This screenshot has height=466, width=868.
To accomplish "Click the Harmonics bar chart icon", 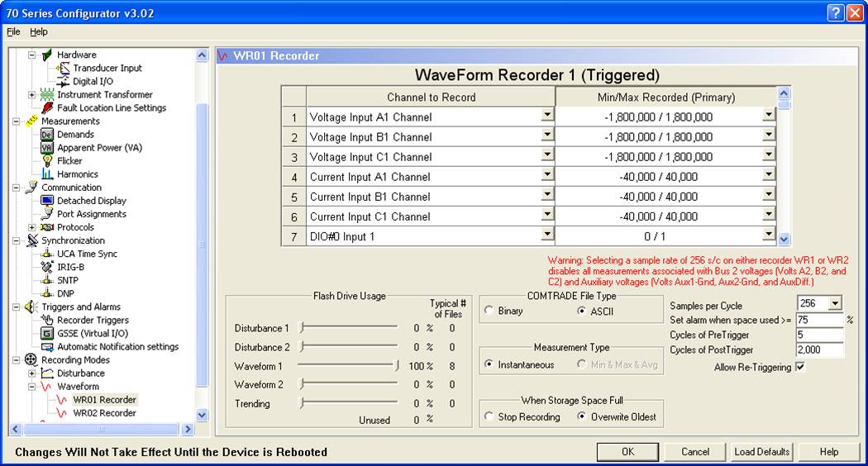I will point(47,174).
